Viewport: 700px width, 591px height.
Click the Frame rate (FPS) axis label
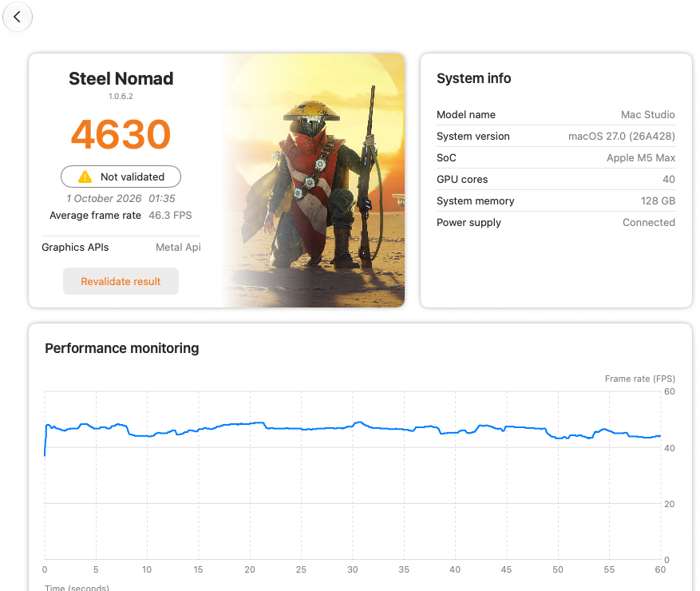[x=639, y=379]
